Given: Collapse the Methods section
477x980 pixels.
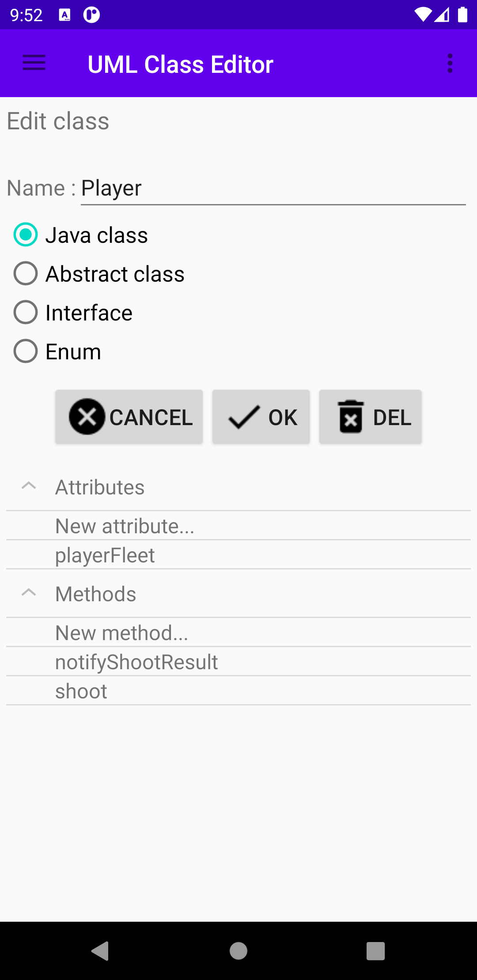Looking at the screenshot, I should point(29,593).
